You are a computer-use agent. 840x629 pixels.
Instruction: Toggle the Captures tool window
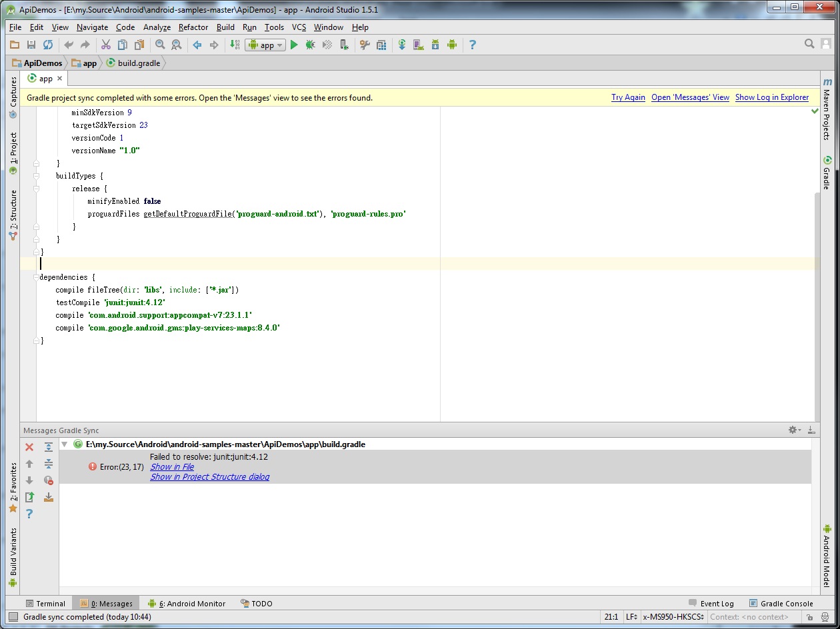[13, 97]
